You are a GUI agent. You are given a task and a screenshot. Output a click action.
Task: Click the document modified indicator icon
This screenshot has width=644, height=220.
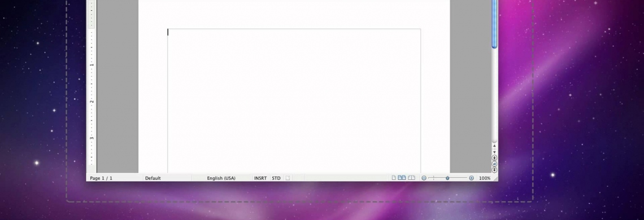pyautogui.click(x=288, y=178)
